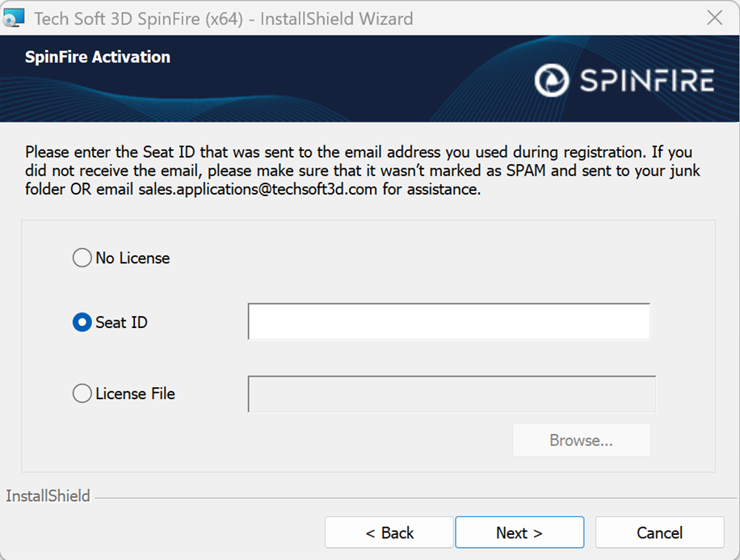Click the "No License" label text
The height and width of the screenshot is (560, 740).
132,259
